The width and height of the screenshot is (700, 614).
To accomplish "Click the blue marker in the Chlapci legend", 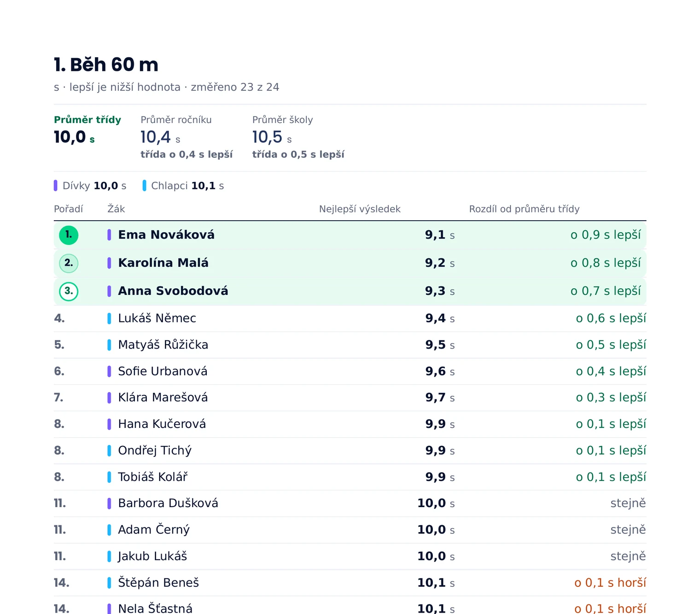I will pos(144,186).
